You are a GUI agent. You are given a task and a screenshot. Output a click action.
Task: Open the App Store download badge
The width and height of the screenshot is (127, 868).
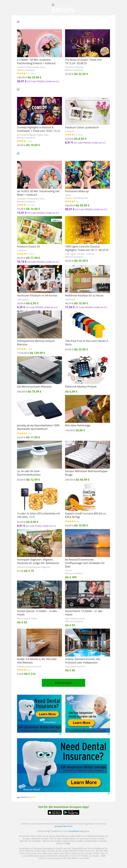click(55, 813)
